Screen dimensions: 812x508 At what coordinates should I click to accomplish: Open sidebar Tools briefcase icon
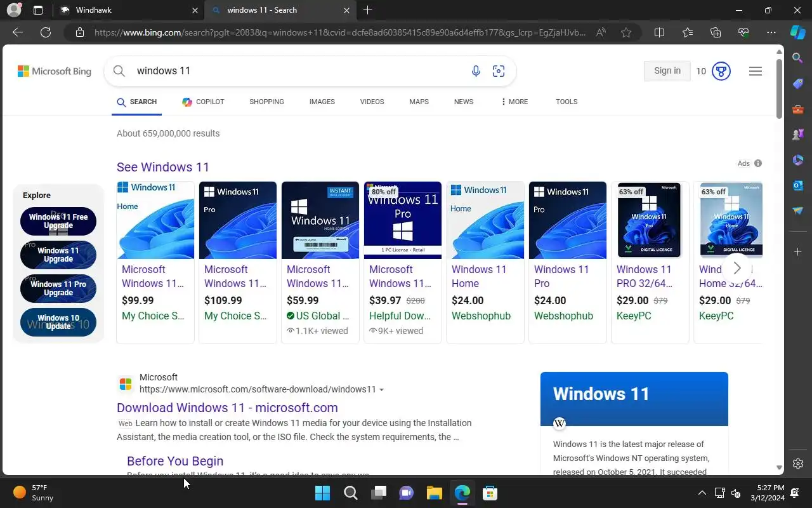(x=798, y=109)
